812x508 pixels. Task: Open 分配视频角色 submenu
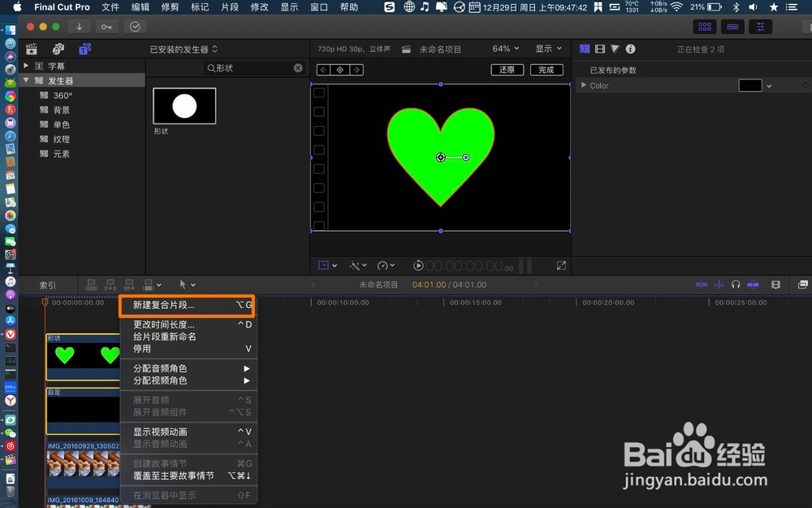188,380
